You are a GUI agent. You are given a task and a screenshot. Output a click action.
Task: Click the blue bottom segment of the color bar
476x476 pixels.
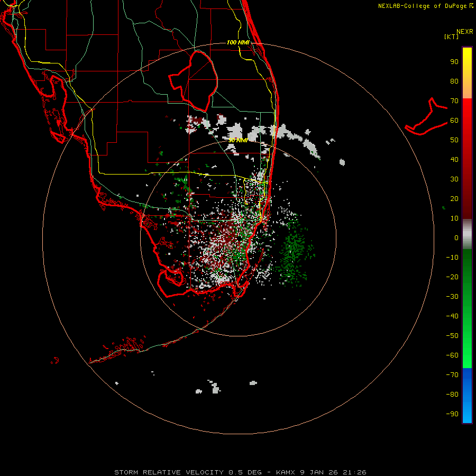(x=467, y=396)
